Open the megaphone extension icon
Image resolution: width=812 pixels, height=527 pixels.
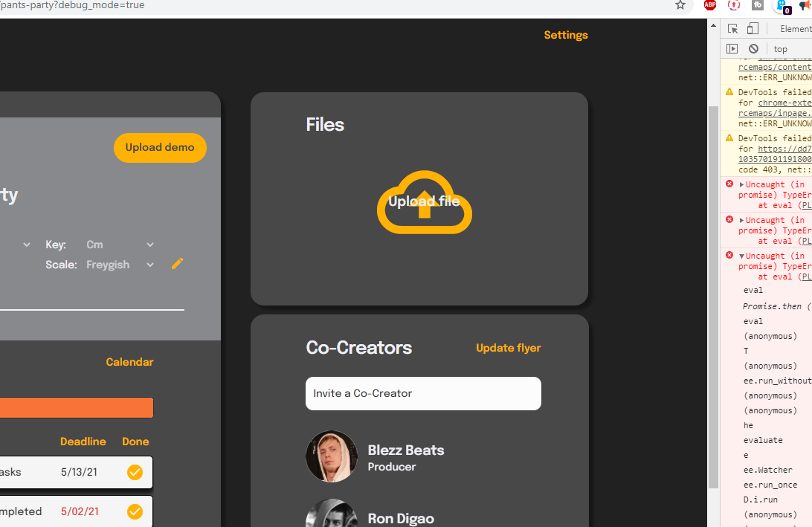[806, 5]
